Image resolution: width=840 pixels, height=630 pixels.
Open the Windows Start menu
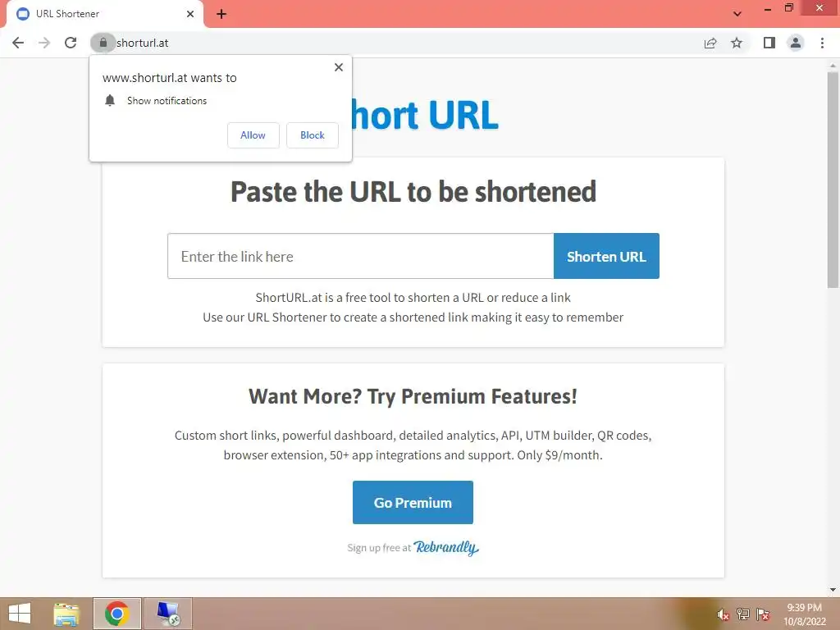tap(20, 614)
